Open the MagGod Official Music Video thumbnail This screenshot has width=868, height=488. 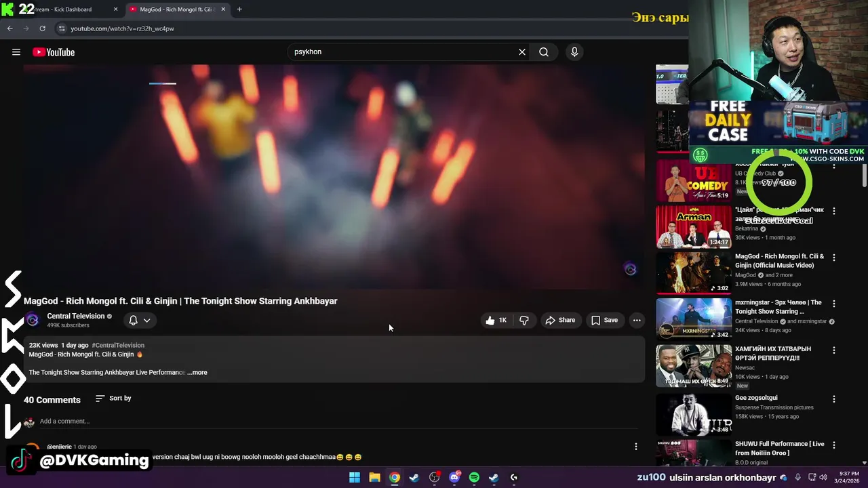pos(693,272)
